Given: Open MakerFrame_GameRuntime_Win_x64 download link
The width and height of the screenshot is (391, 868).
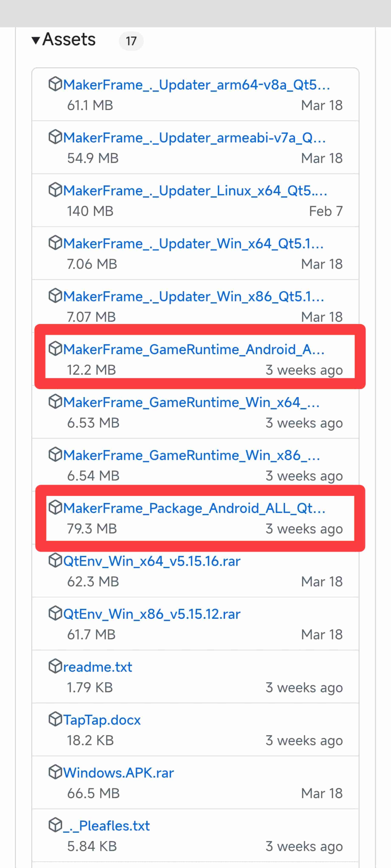Looking at the screenshot, I should tap(191, 402).
